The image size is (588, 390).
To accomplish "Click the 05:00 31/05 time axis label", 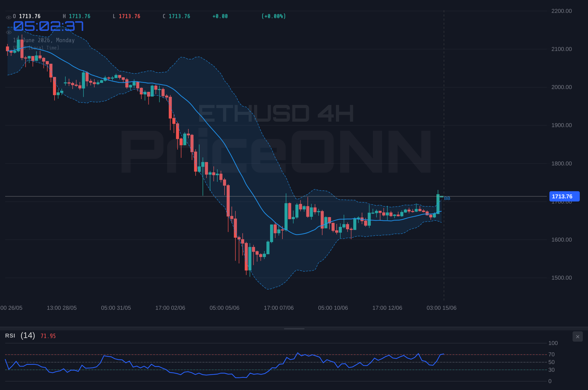I will pyautogui.click(x=116, y=308).
